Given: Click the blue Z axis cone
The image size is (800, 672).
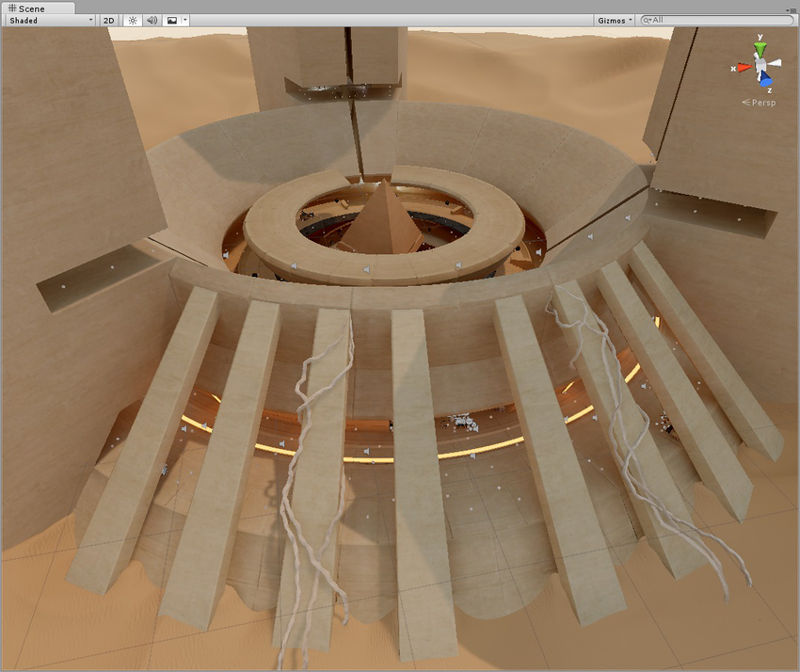Looking at the screenshot, I should tap(768, 80).
